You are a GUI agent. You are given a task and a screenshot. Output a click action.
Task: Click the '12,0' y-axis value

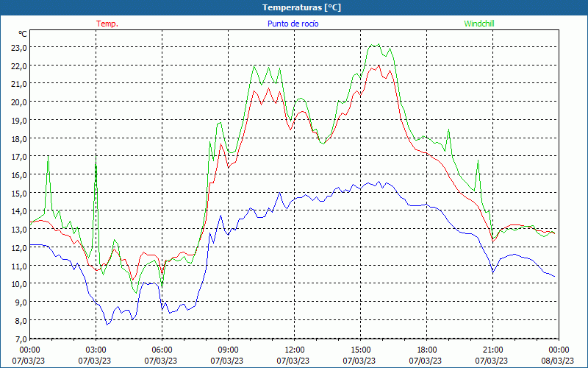click(20, 248)
